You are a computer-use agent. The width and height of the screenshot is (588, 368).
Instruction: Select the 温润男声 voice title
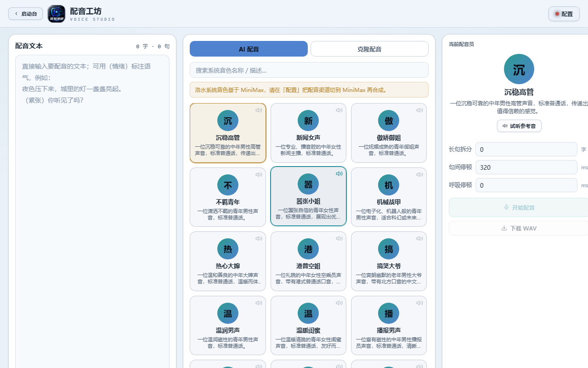click(228, 330)
